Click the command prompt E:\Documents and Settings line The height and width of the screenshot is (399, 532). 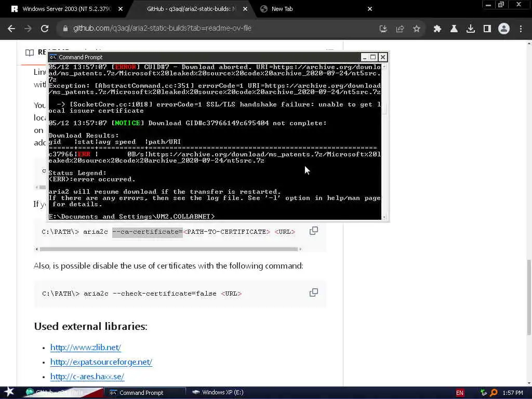click(131, 217)
